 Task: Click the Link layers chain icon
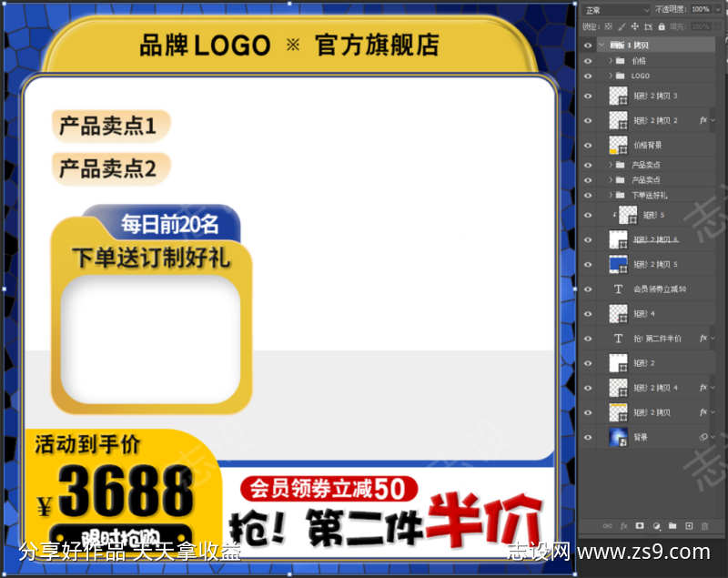(608, 525)
